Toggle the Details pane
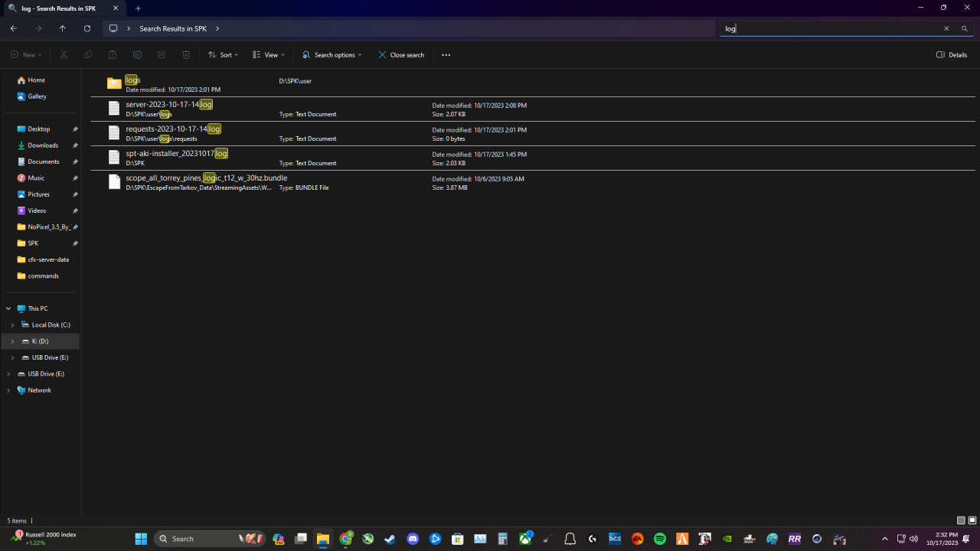The image size is (980, 551). [x=952, y=55]
